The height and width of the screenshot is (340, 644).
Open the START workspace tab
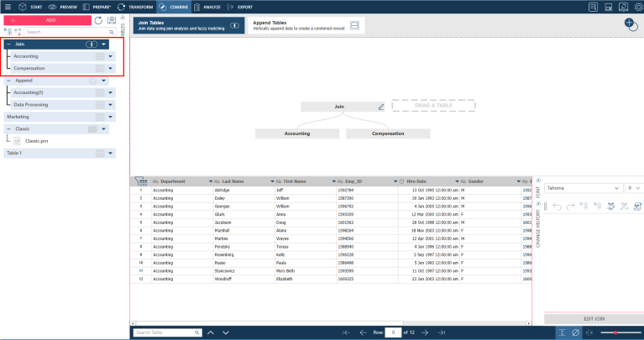pyautogui.click(x=30, y=7)
